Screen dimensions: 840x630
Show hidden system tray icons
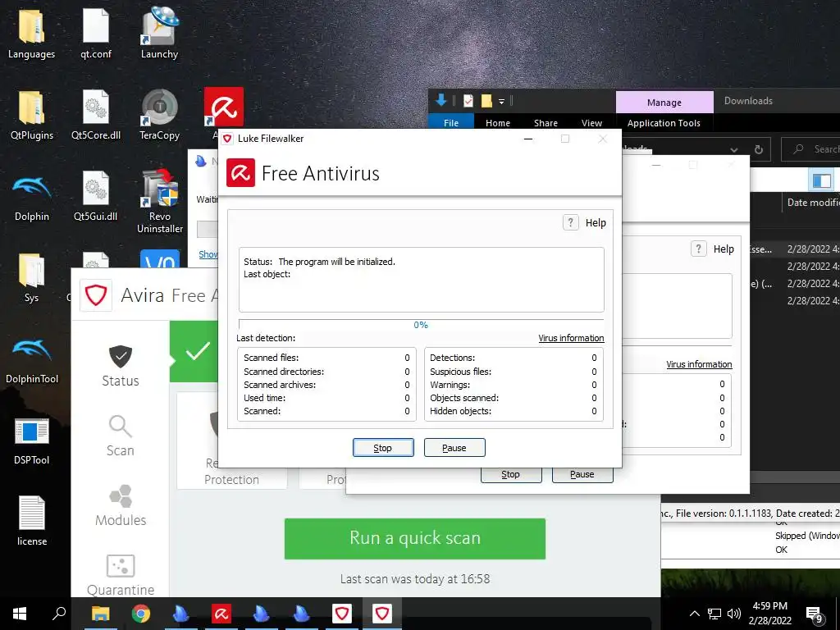pyautogui.click(x=694, y=614)
